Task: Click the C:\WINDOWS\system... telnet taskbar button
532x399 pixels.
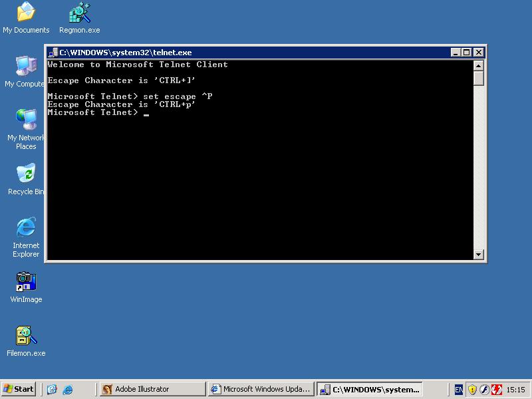Action: coord(370,389)
